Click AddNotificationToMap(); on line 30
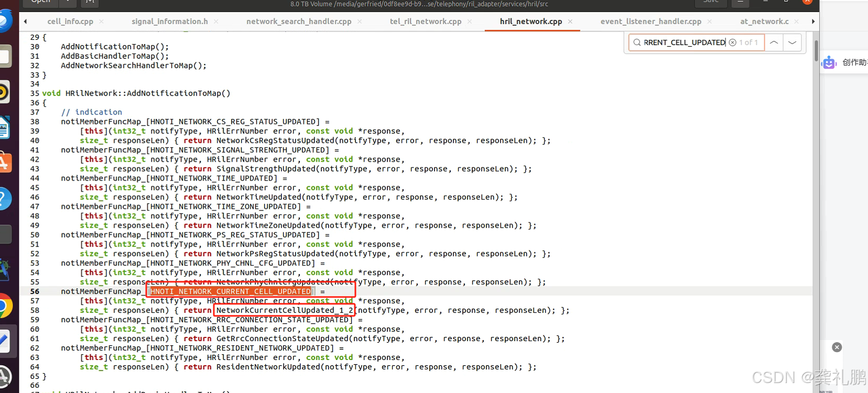Viewport: 868px width, 393px height. 115,47
